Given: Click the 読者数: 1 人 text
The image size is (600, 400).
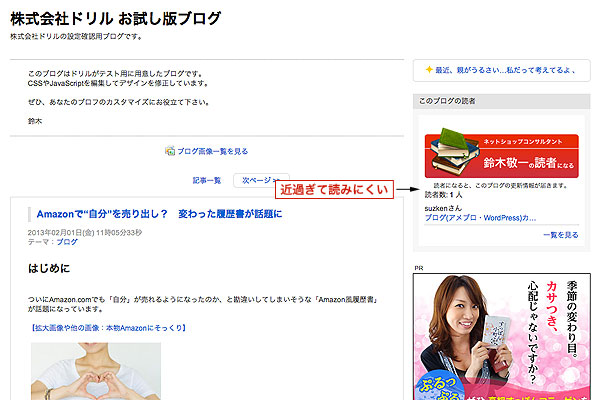Looking at the screenshot, I should point(443,195).
